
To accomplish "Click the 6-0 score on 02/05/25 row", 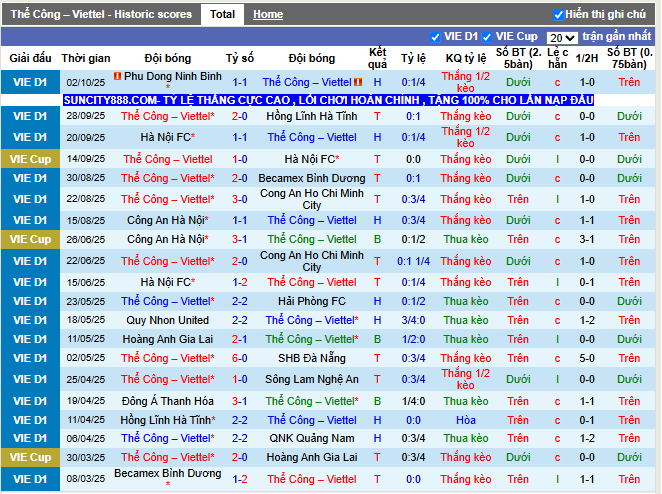I will [239, 358].
